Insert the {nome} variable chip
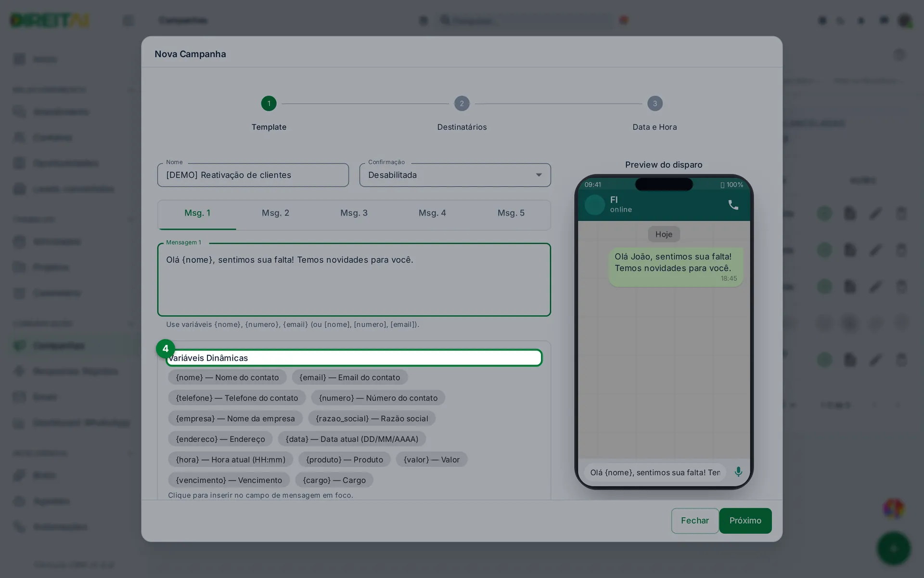The width and height of the screenshot is (924, 578). coord(227,378)
